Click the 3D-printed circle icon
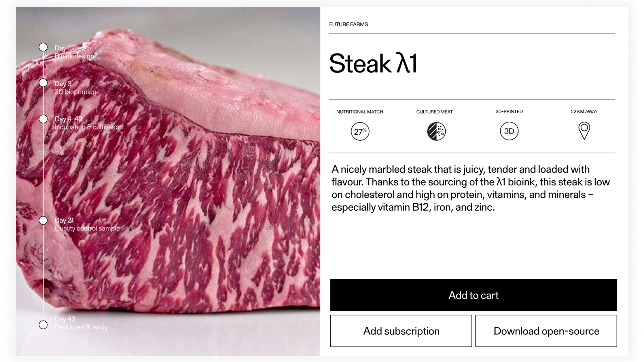 pos(509,131)
